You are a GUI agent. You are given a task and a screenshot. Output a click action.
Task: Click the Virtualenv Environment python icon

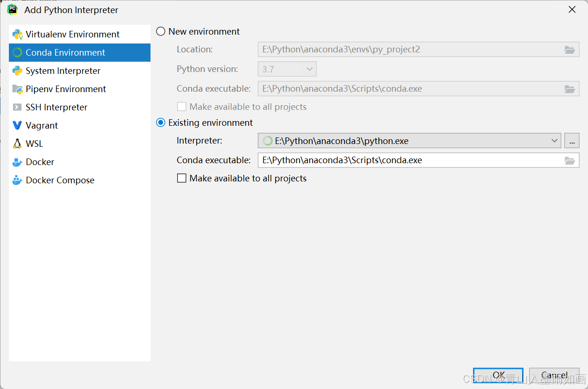(x=18, y=35)
